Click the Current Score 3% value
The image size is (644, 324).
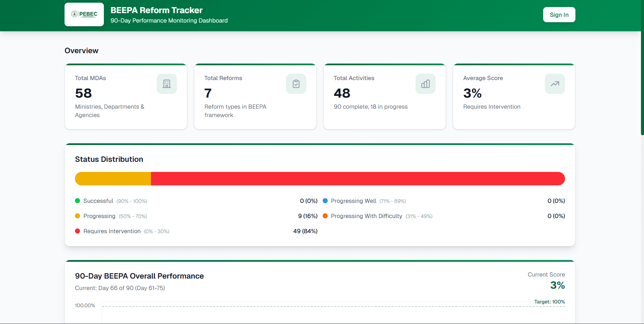pos(557,285)
